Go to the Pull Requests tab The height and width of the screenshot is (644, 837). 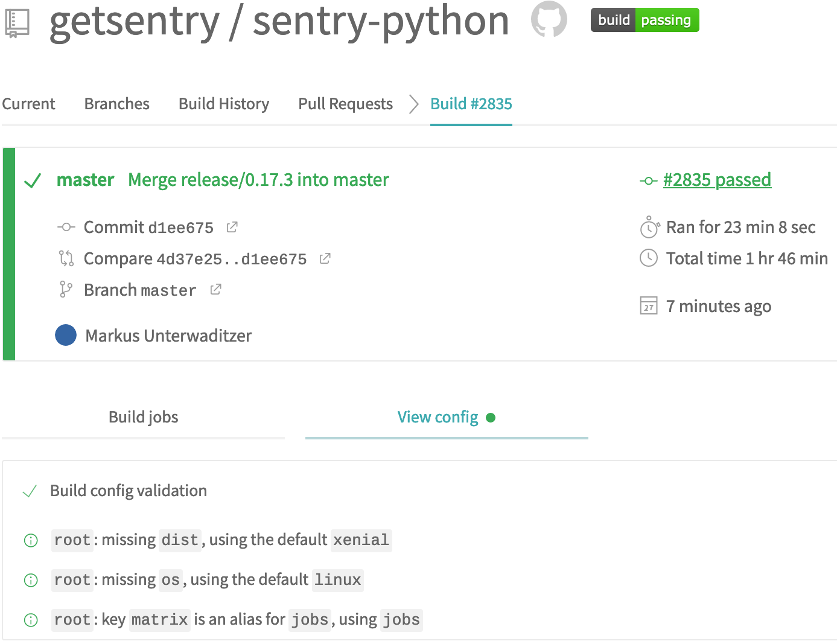346,104
